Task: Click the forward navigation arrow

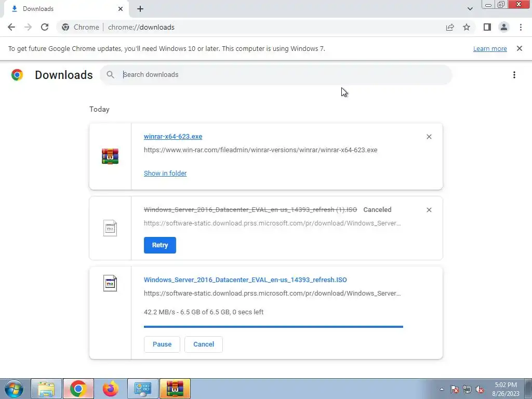Action: [28, 27]
